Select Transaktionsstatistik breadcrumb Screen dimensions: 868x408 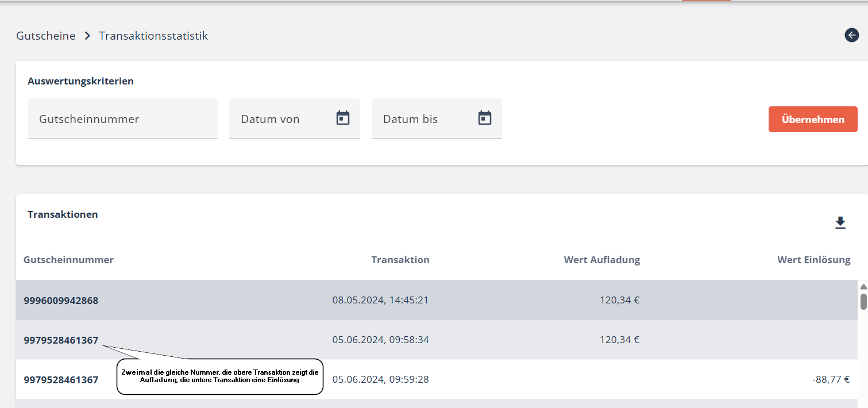pos(153,36)
